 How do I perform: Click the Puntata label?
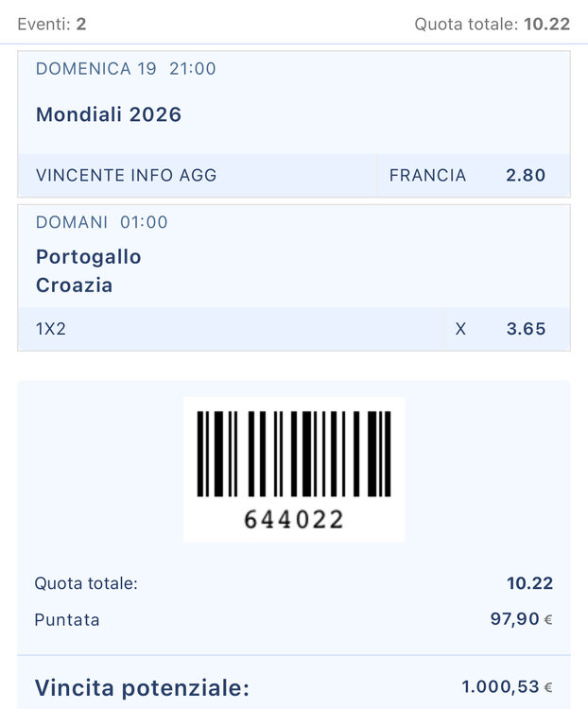(x=67, y=619)
